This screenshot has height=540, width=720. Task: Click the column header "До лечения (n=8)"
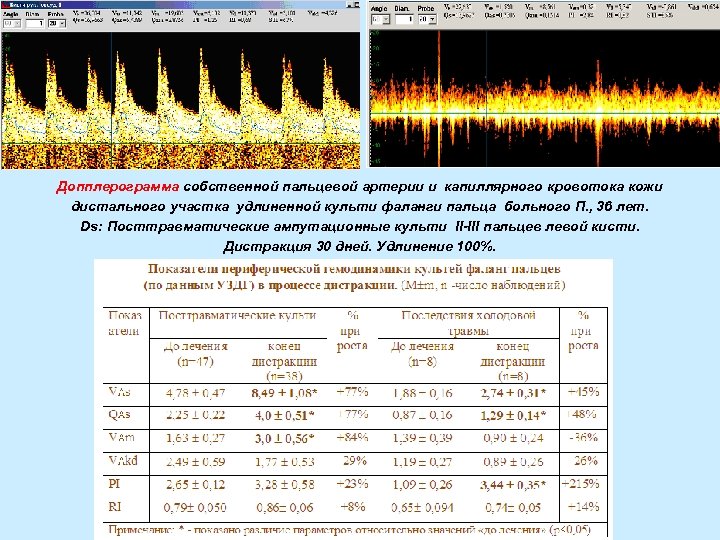click(422, 354)
